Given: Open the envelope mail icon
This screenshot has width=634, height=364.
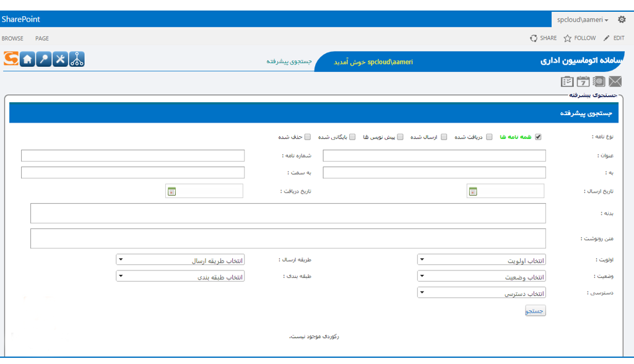Looking at the screenshot, I should [x=615, y=82].
